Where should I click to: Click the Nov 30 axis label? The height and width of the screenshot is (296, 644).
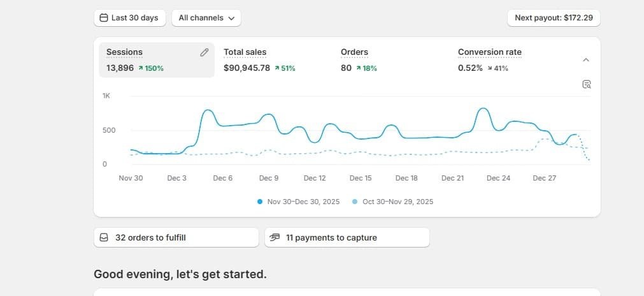(131, 178)
